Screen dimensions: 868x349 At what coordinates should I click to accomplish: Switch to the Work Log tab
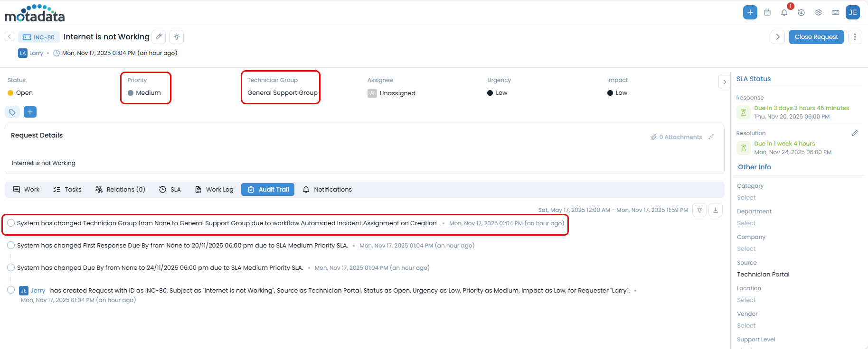coord(214,189)
